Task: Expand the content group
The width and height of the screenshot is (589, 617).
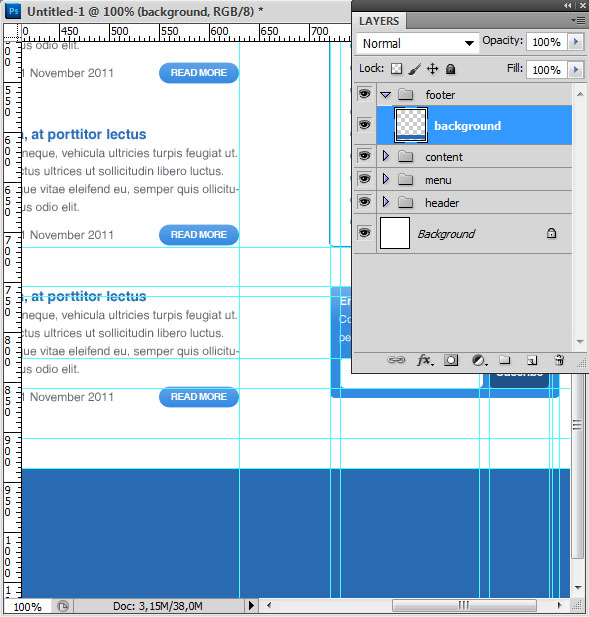Action: (386, 156)
